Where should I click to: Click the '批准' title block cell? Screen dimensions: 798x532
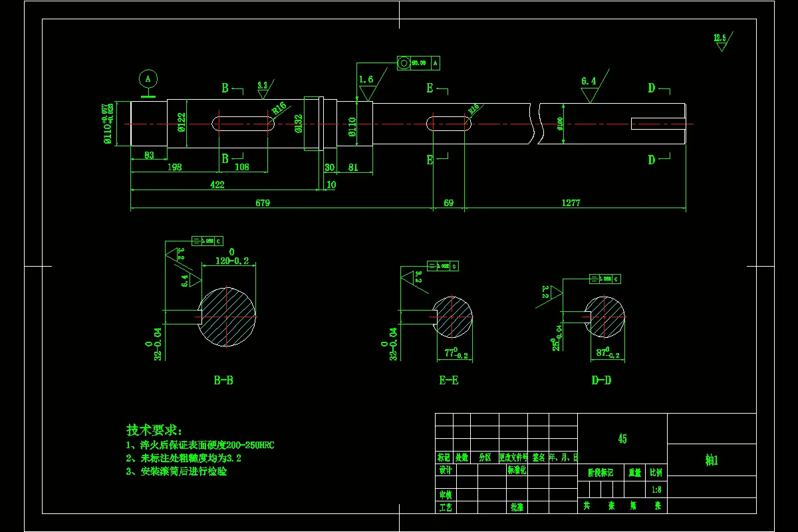tap(517, 507)
